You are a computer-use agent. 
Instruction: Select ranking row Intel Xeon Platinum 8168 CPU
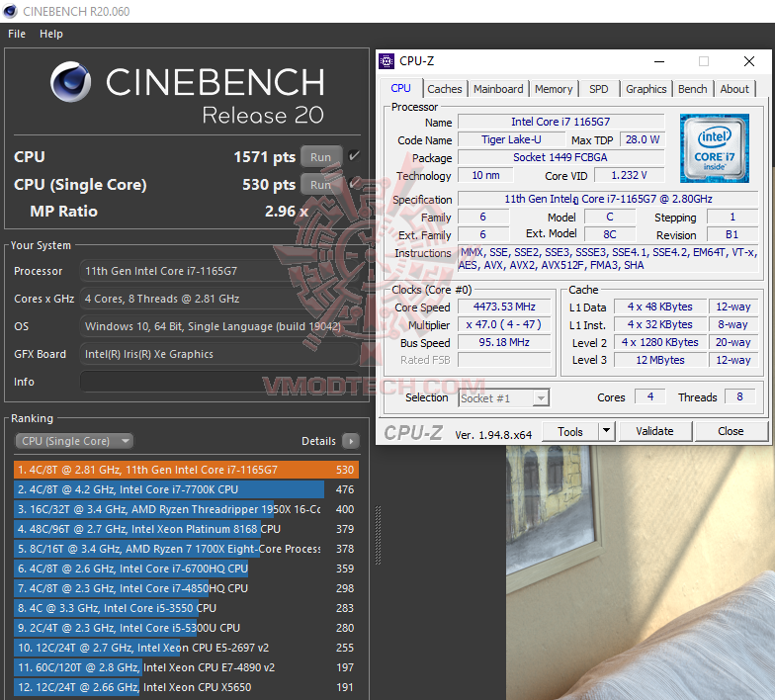[186, 529]
